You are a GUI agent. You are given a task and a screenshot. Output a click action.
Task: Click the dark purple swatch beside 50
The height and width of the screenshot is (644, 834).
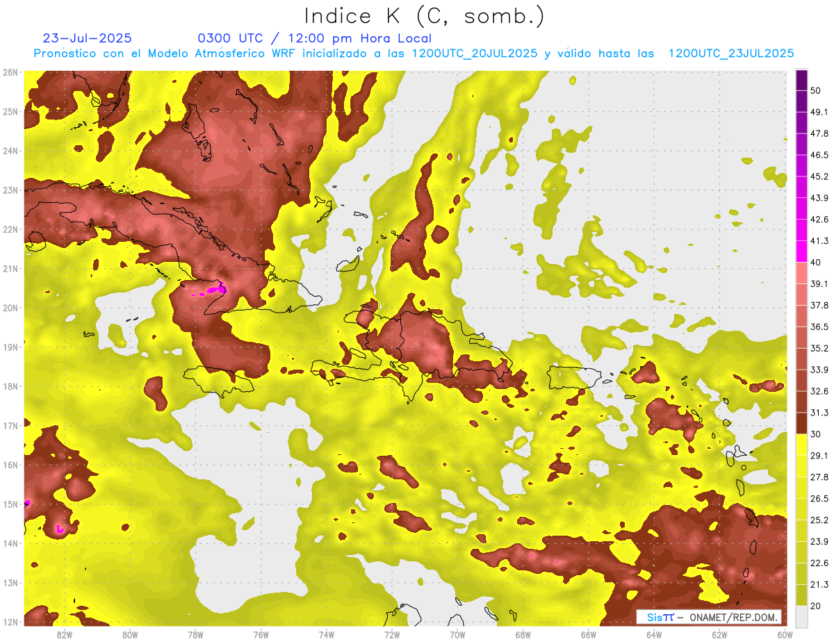[x=801, y=81]
